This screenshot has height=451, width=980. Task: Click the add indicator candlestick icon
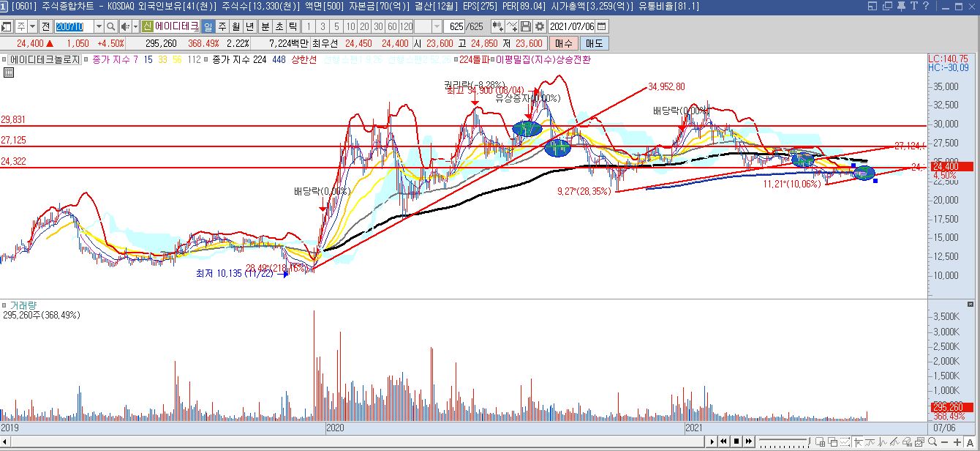(498, 26)
